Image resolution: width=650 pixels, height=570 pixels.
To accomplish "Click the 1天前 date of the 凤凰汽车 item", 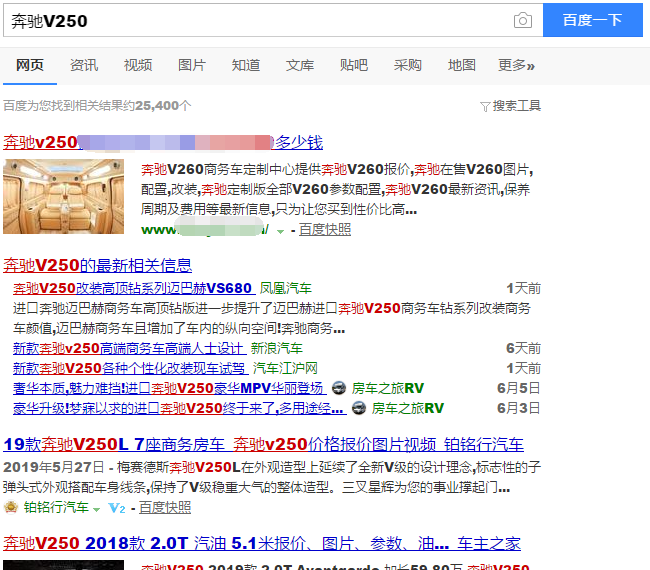I will (x=524, y=288).
